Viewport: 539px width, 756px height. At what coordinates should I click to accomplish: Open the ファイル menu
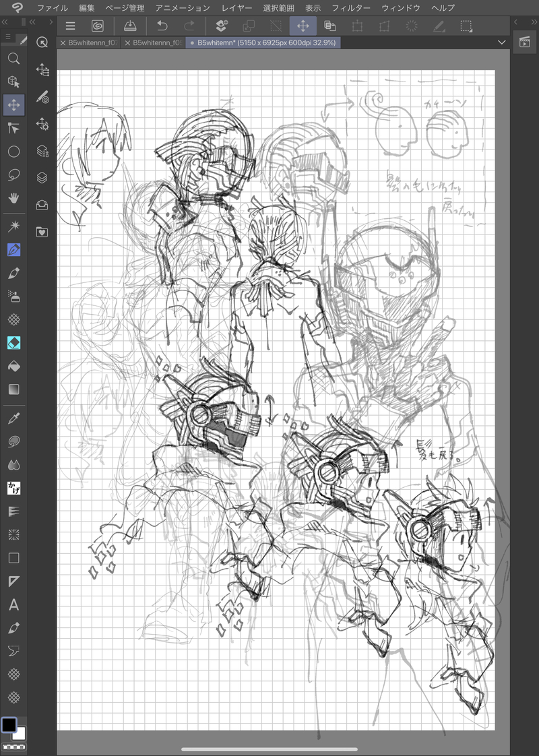tap(53, 7)
